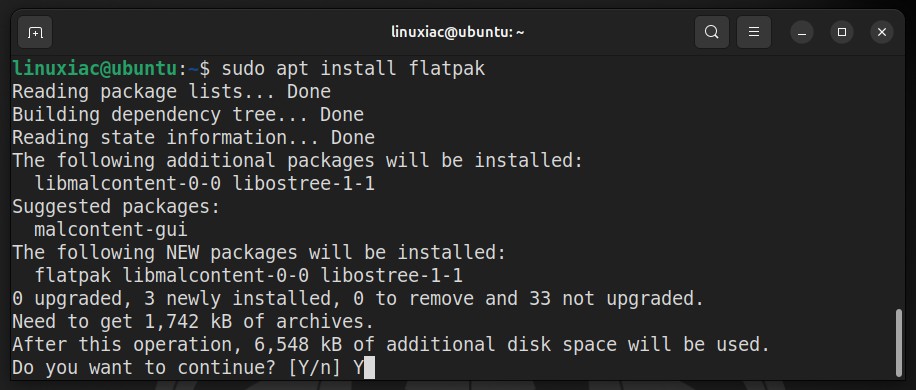Maximize the terminal window

tap(842, 32)
